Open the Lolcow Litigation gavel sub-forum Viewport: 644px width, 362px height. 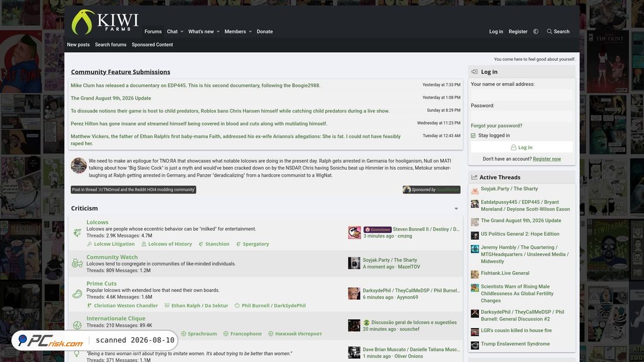pyautogui.click(x=111, y=244)
